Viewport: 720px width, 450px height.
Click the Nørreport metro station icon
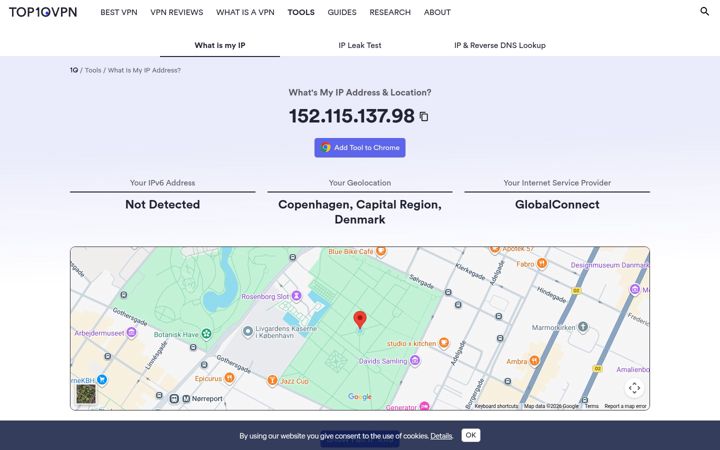pyautogui.click(x=186, y=399)
